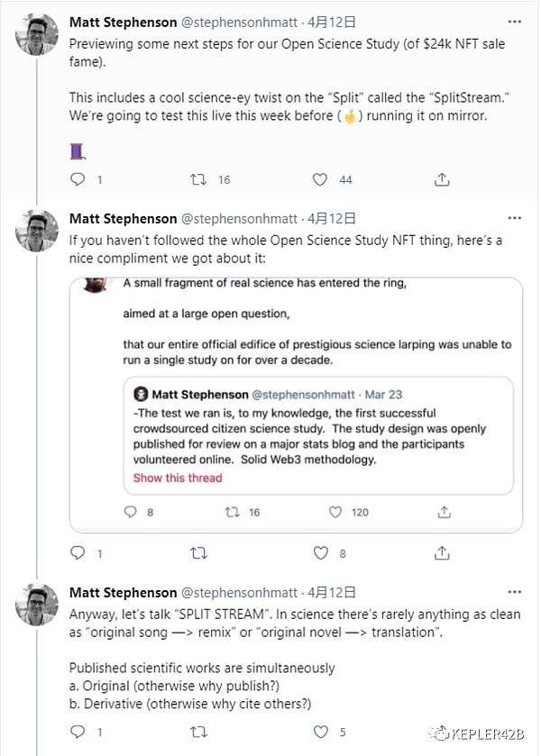Share icon on the last tweet

pyautogui.click(x=442, y=732)
